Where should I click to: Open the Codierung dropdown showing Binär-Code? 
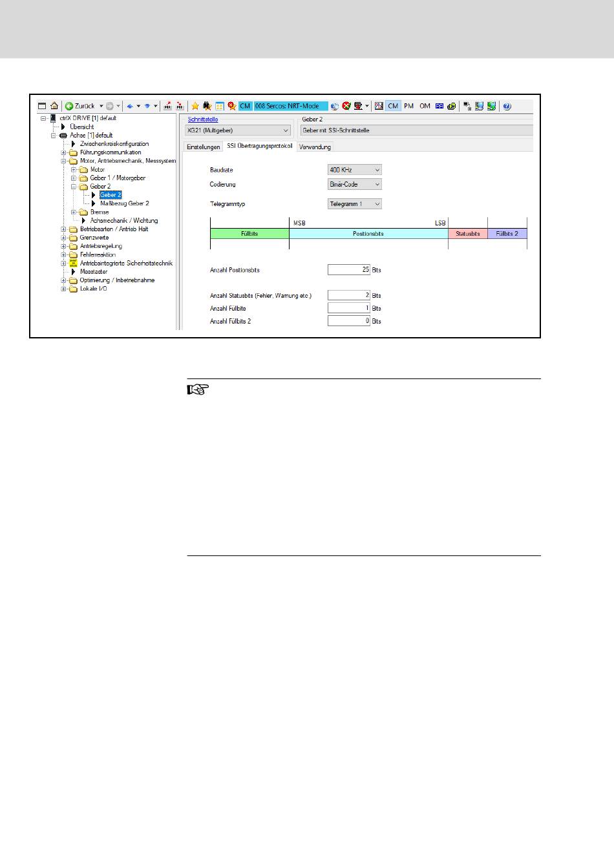355,184
